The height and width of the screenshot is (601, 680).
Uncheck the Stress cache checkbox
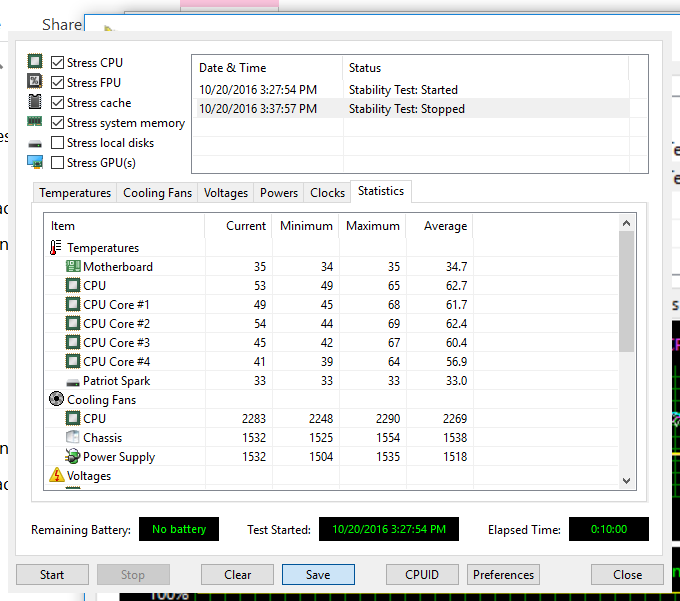pyautogui.click(x=57, y=103)
